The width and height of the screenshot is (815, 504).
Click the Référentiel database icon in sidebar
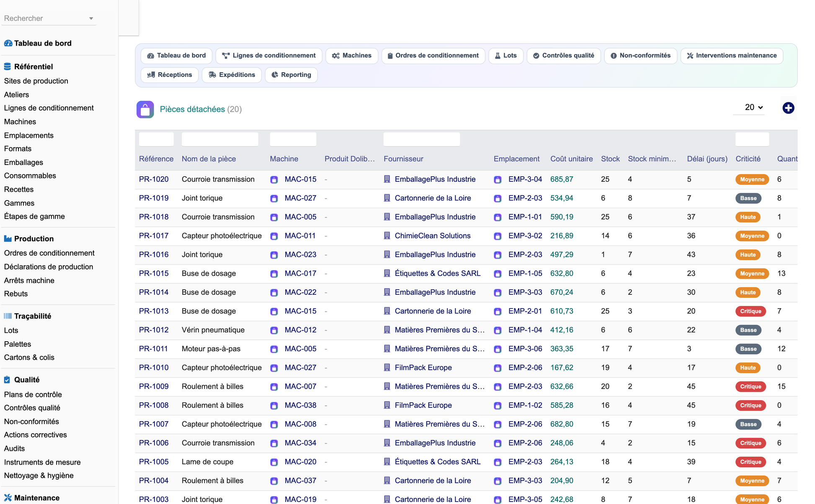pos(8,67)
